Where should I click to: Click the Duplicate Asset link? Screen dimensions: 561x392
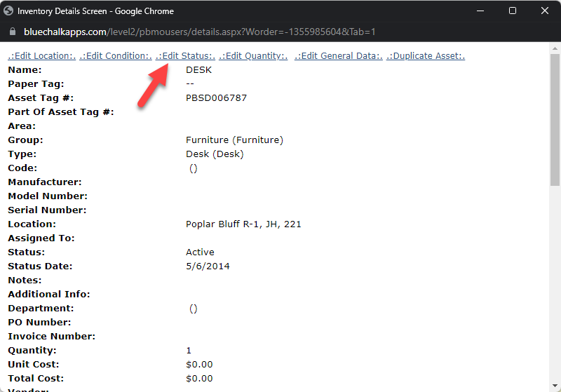point(426,56)
